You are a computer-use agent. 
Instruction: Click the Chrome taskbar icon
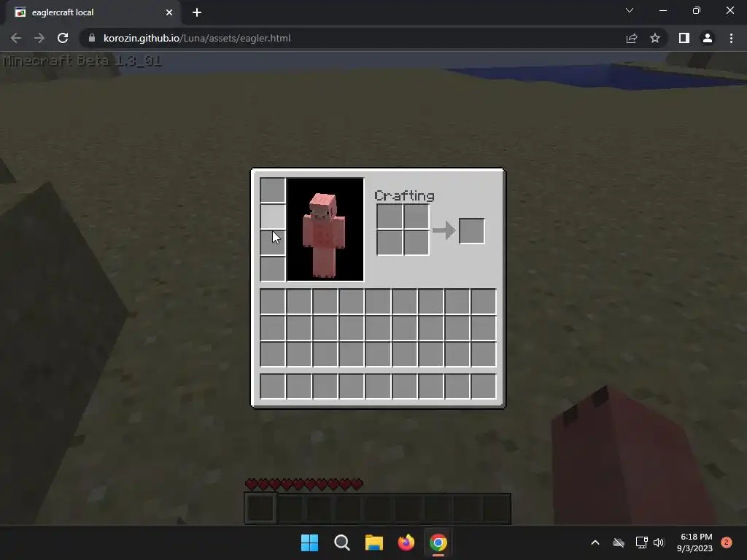click(x=438, y=542)
